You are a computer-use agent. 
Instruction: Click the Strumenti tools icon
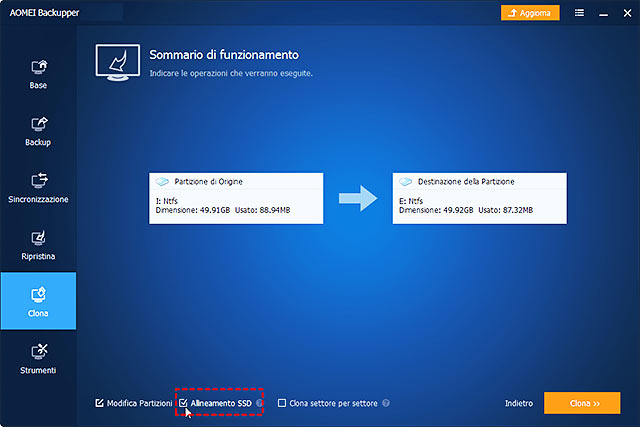tap(38, 357)
